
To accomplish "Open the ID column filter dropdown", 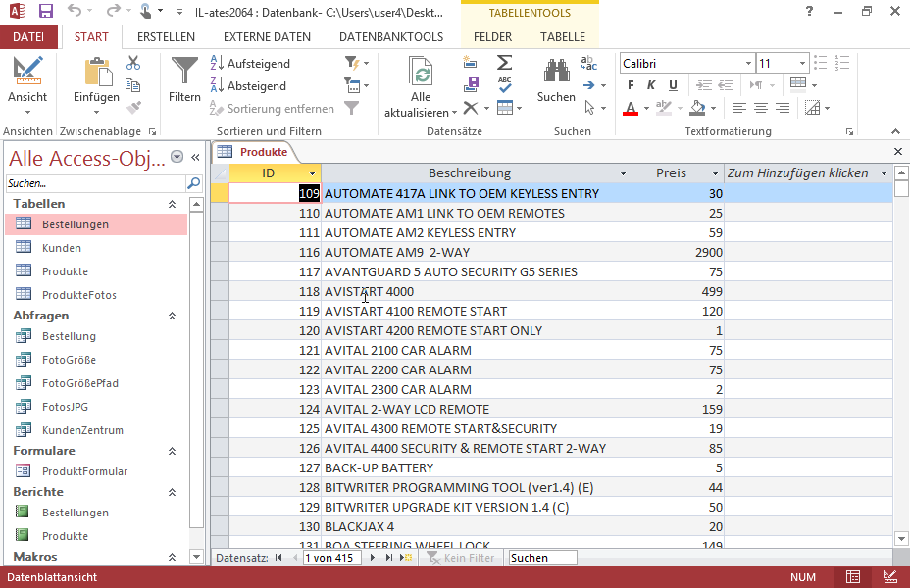I will pyautogui.click(x=312, y=173).
